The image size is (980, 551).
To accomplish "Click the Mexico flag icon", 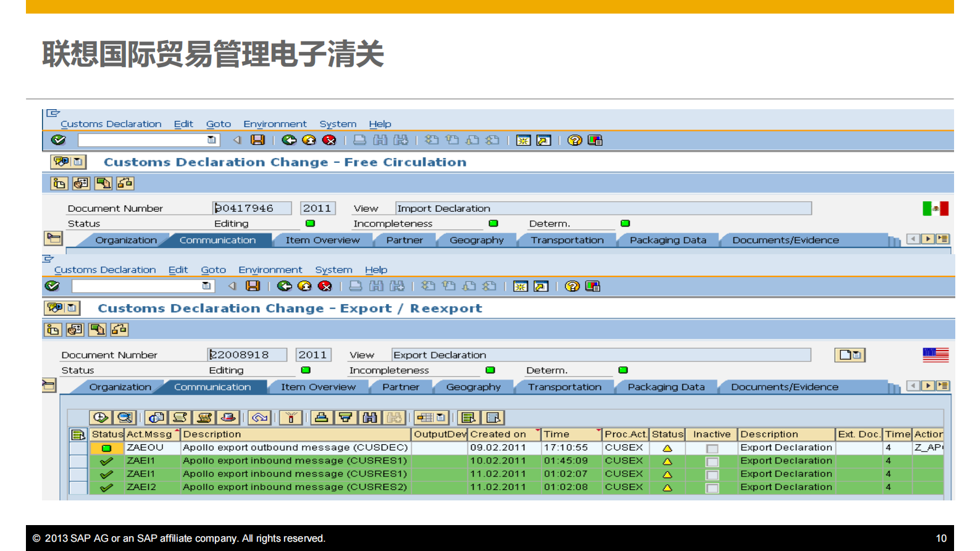I will pyautogui.click(x=935, y=209).
